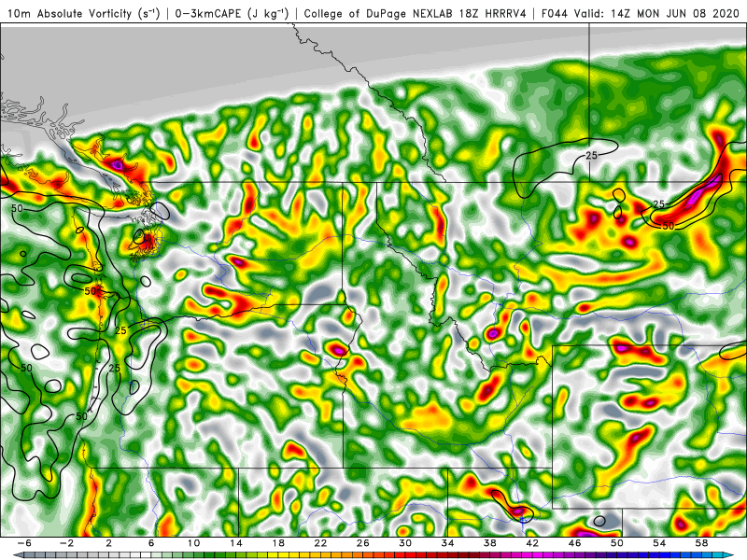Click the '22' color scale label
Viewport: 747px width, 560px height.
tap(320, 543)
